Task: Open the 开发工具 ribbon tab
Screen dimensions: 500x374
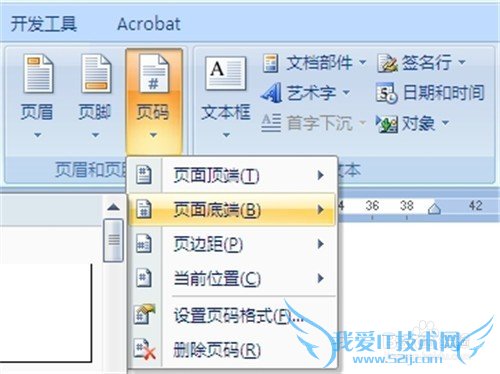Action: click(44, 24)
